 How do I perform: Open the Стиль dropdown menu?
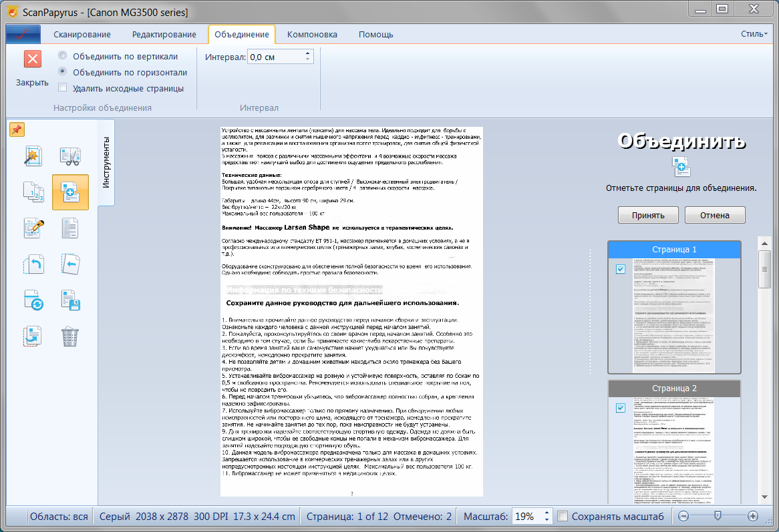754,34
